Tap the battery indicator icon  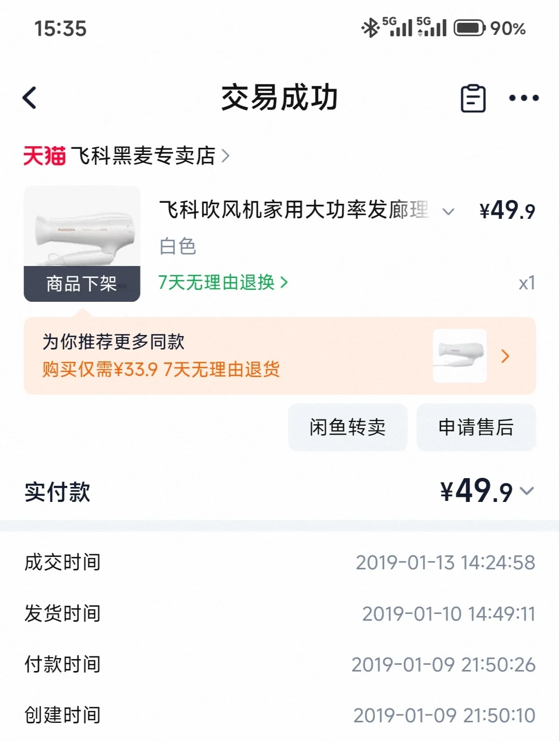(469, 28)
